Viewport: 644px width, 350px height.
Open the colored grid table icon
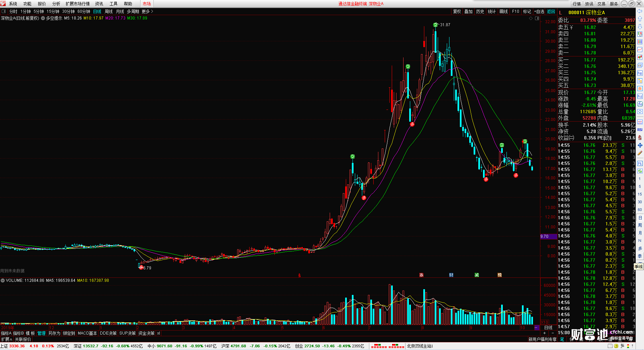point(640,42)
